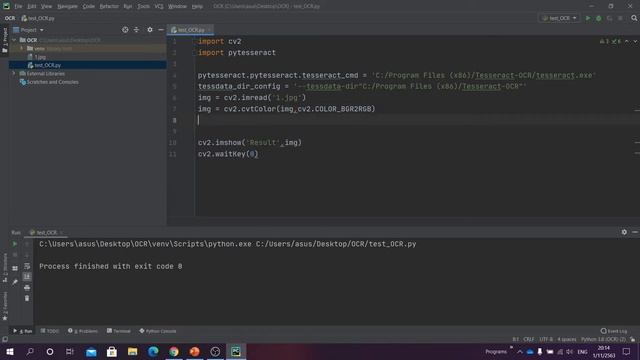The height and width of the screenshot is (360, 640).
Task: Click the locate-in-project target icon
Action: click(125, 30)
